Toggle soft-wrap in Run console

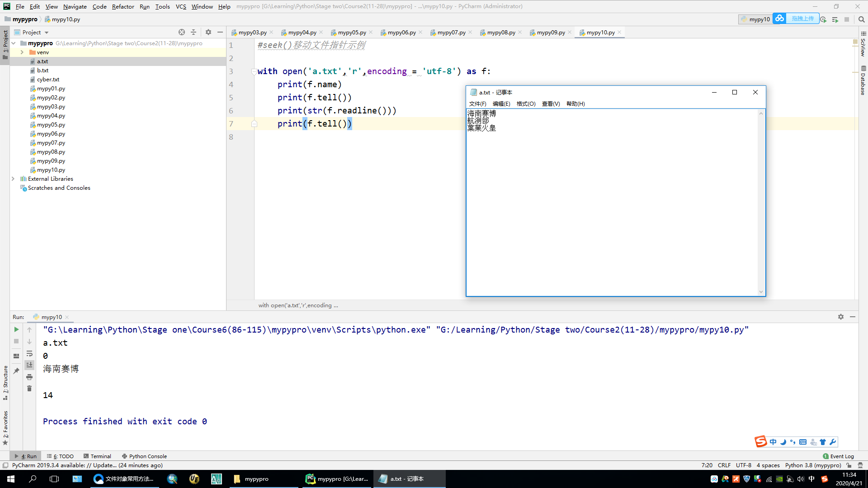click(x=29, y=353)
